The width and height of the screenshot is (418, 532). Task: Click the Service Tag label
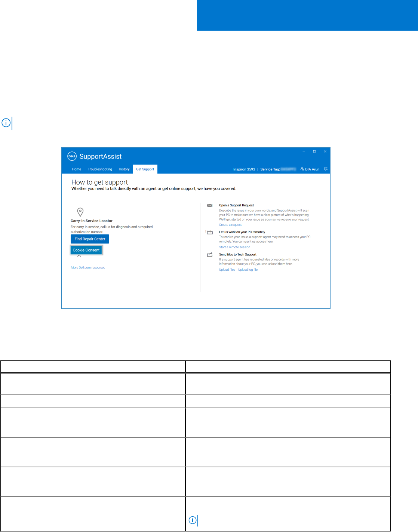coord(270,169)
